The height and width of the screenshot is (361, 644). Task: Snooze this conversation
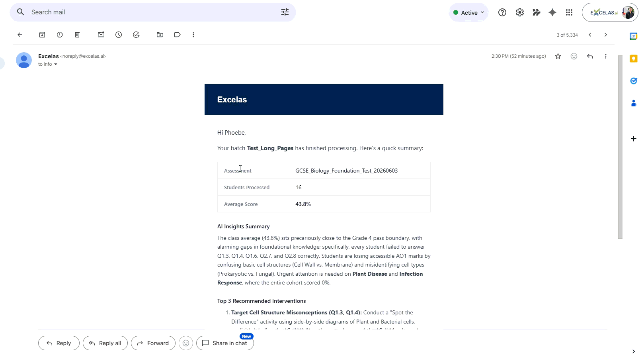tap(119, 35)
